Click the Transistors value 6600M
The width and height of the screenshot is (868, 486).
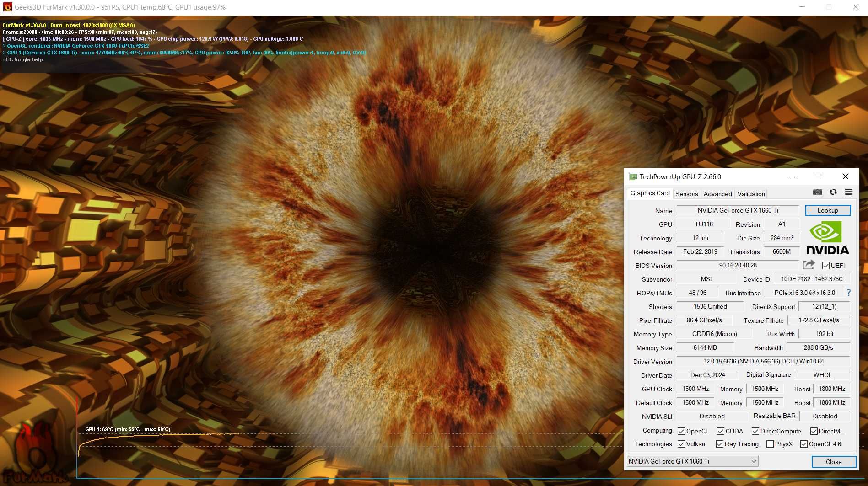(782, 251)
